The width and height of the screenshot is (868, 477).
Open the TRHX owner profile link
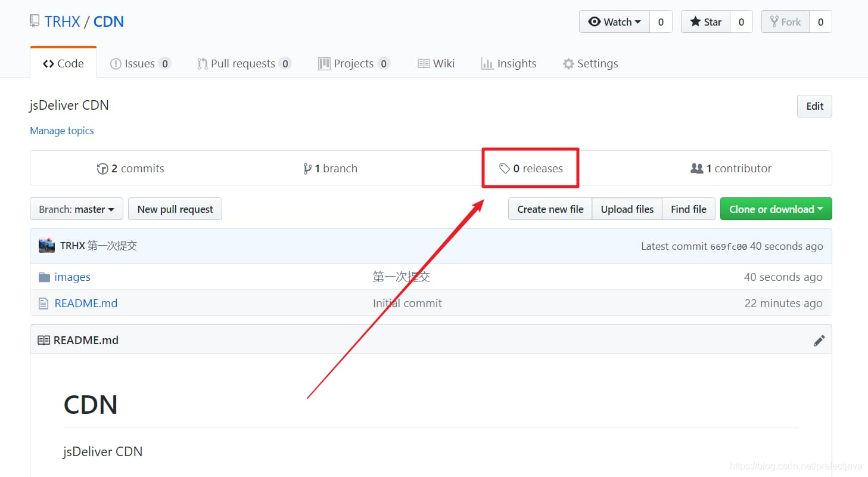pos(62,21)
